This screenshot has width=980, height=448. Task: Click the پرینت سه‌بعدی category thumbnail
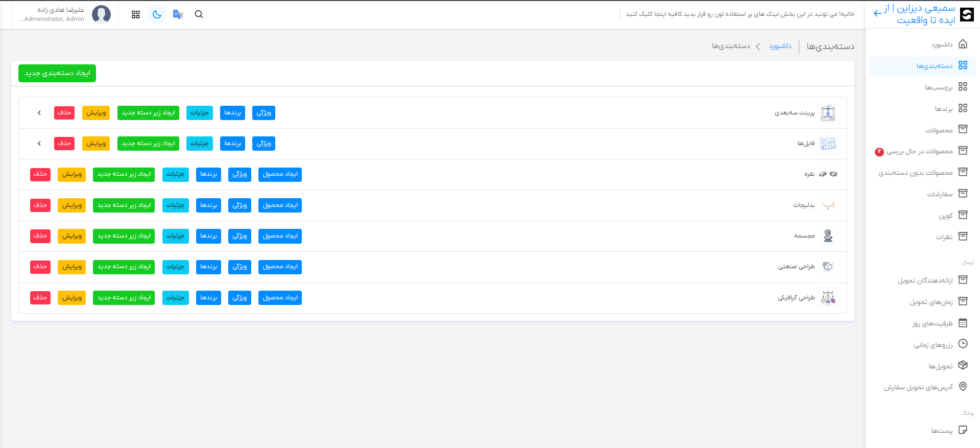[x=828, y=113]
